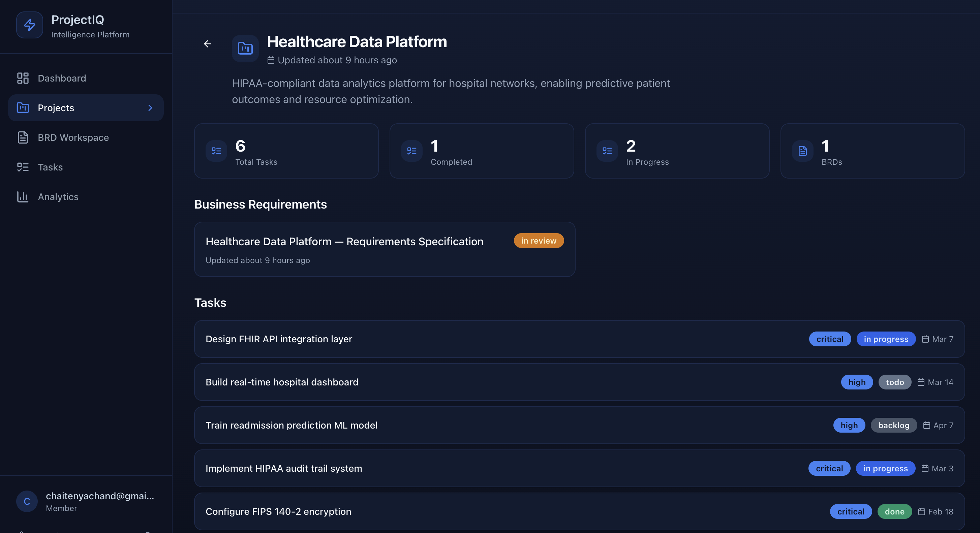Click the Healthcare Data Platform folder icon
This screenshot has width=980, height=533.
(245, 49)
